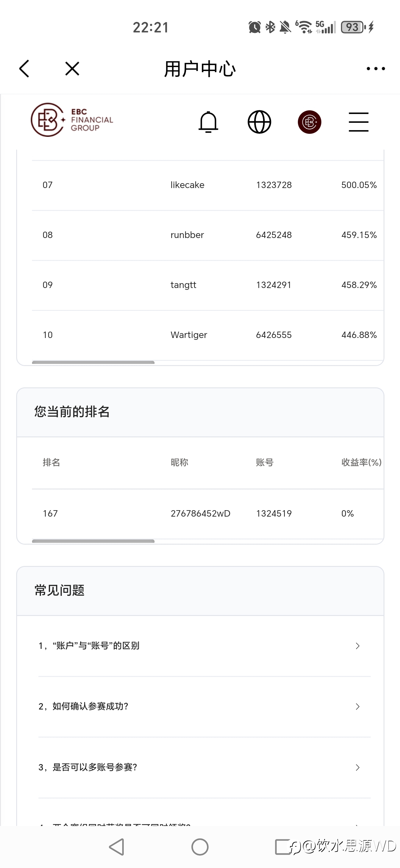Viewport: 400px width, 868px height.
Task: Tap the back arrow in the header
Action: coord(24,69)
